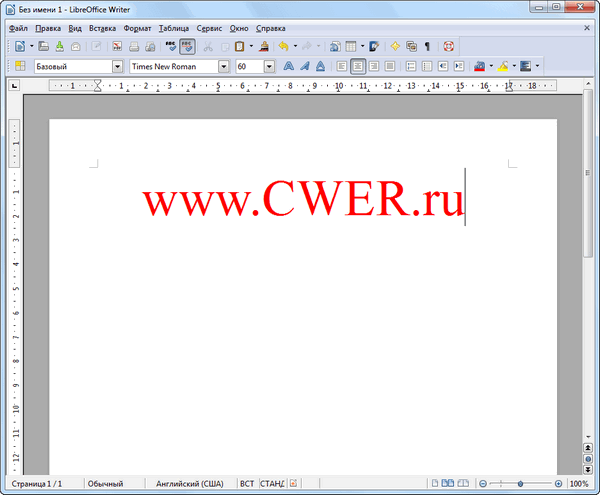Open the Формат menu
Screen dimensions: 600x495
tap(137, 29)
